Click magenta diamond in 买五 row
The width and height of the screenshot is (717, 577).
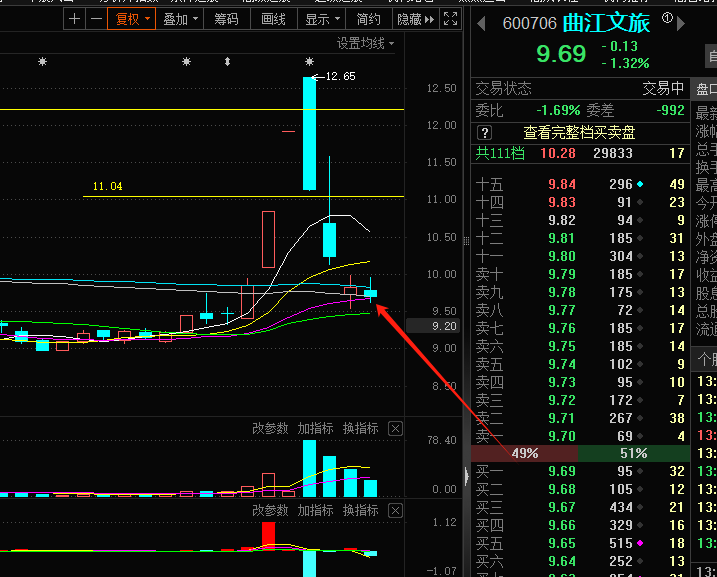click(640, 543)
